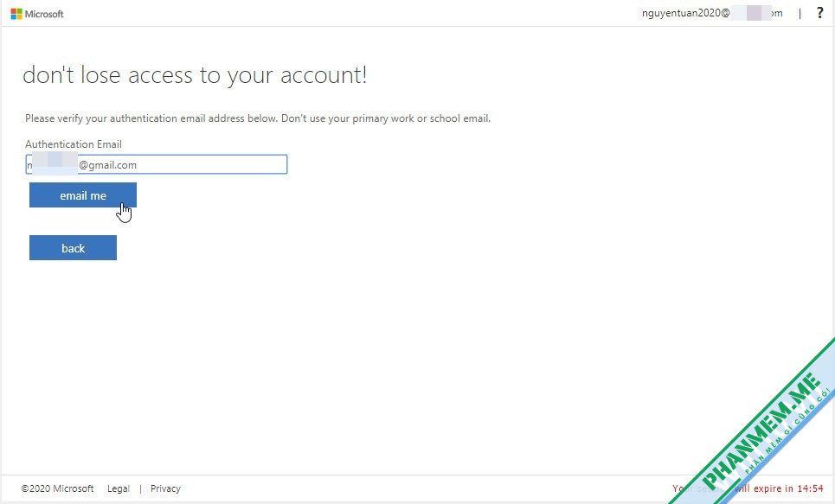Screen dimensions: 835x504
Task: Open the Legal link in footer
Action: point(119,488)
